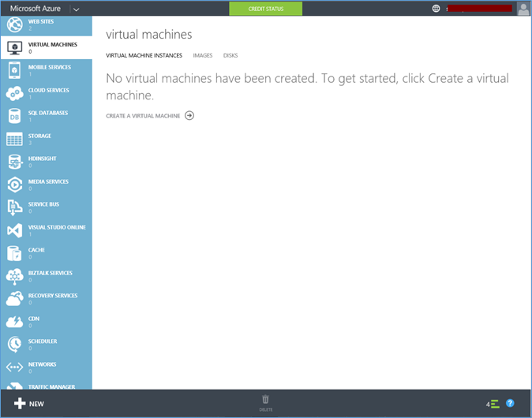This screenshot has width=532, height=418.
Task: Open the Storage table grid icon
Action: point(14,139)
